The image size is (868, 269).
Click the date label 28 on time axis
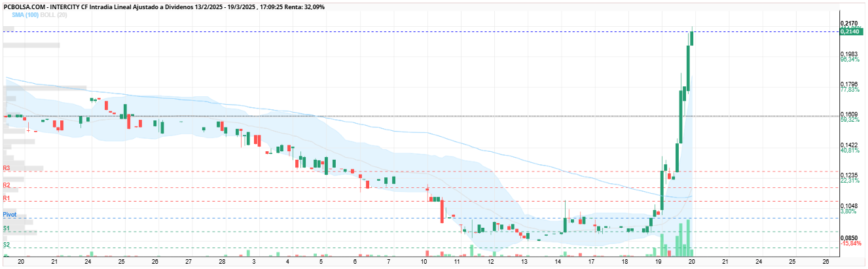coord(222,261)
